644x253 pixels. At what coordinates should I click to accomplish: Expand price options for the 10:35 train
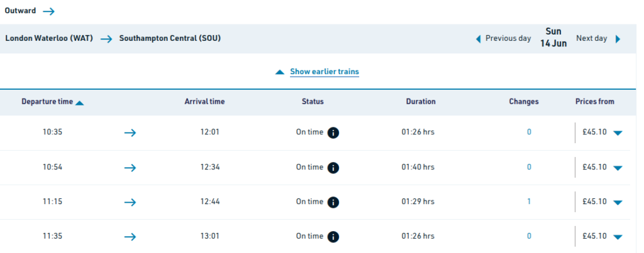(x=618, y=133)
